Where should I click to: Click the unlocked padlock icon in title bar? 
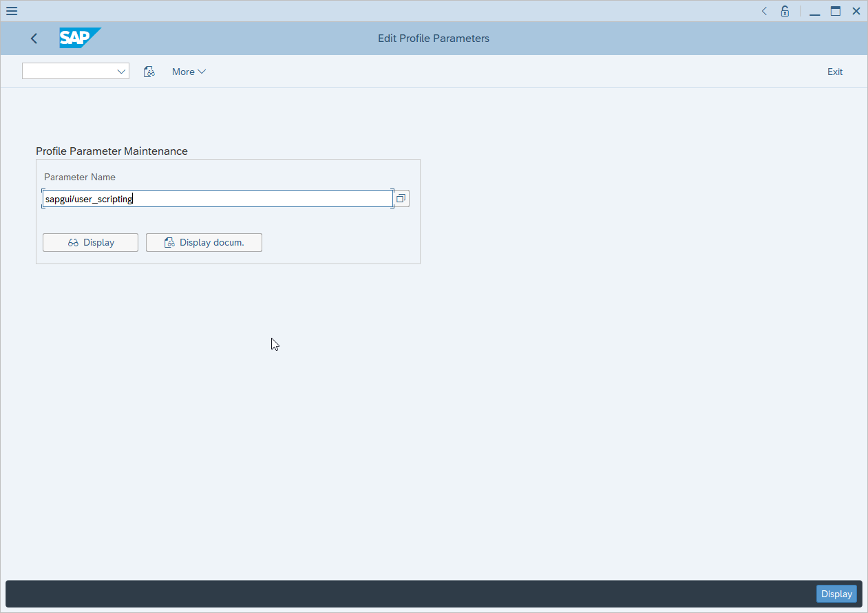click(785, 11)
